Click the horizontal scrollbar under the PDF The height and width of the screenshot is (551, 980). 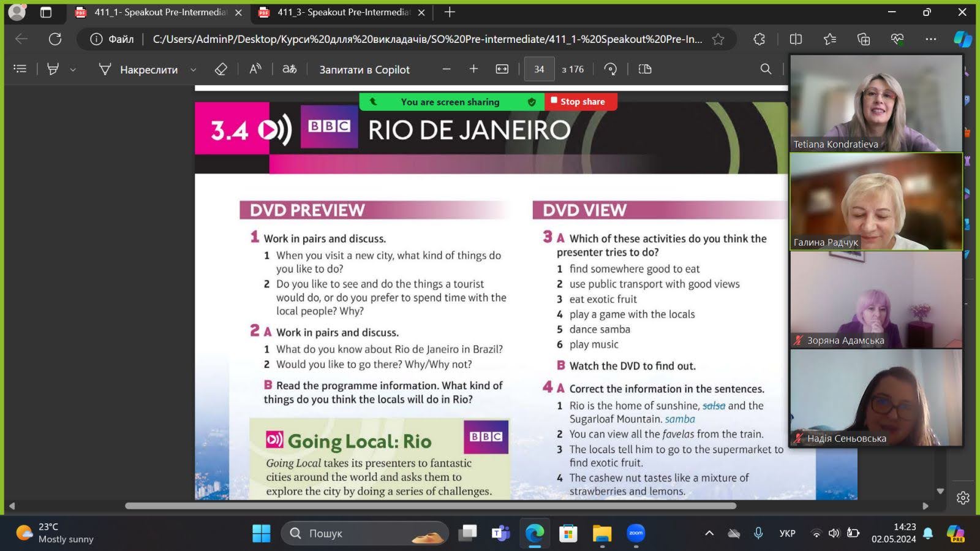pos(431,506)
